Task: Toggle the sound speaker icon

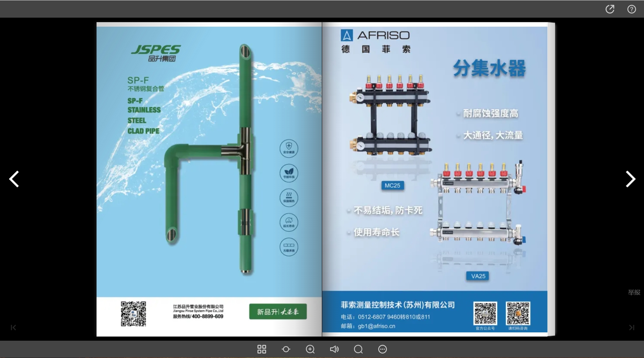Action: click(x=334, y=349)
